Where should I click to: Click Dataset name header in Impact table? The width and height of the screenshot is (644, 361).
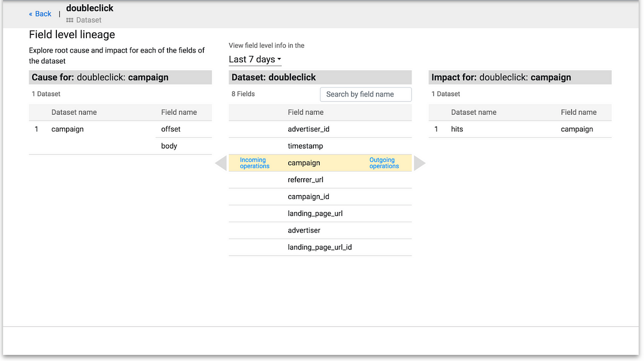click(x=474, y=112)
